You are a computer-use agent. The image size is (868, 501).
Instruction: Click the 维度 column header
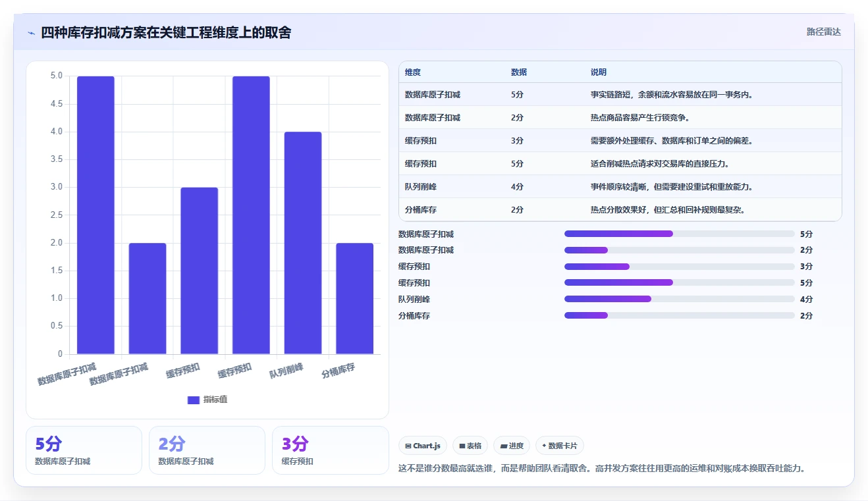coord(413,72)
